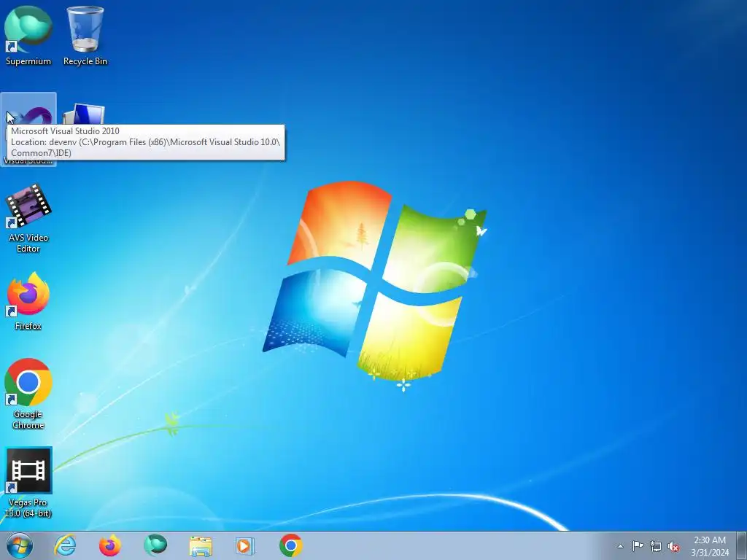This screenshot has width=747, height=560.
Task: Open the Supermium desktop shortcut
Action: click(28, 36)
